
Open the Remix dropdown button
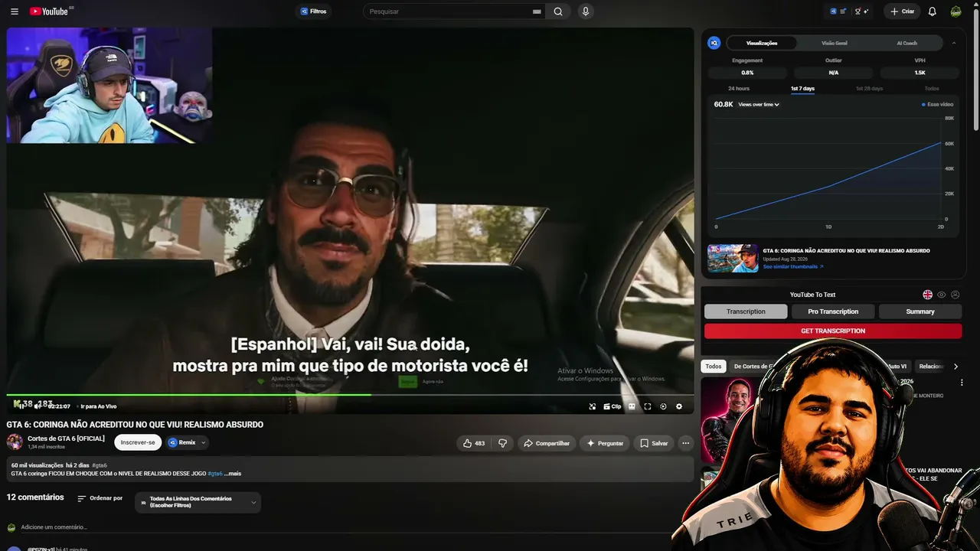[x=187, y=442]
